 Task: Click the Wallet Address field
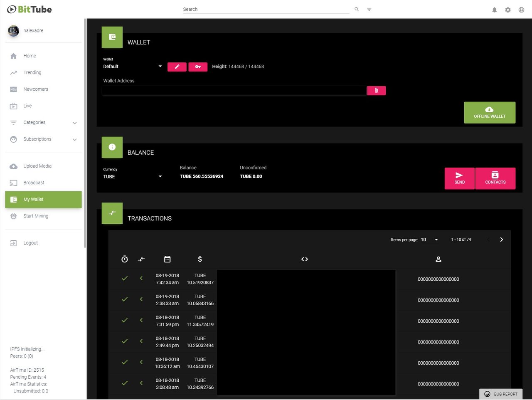pyautogui.click(x=234, y=90)
